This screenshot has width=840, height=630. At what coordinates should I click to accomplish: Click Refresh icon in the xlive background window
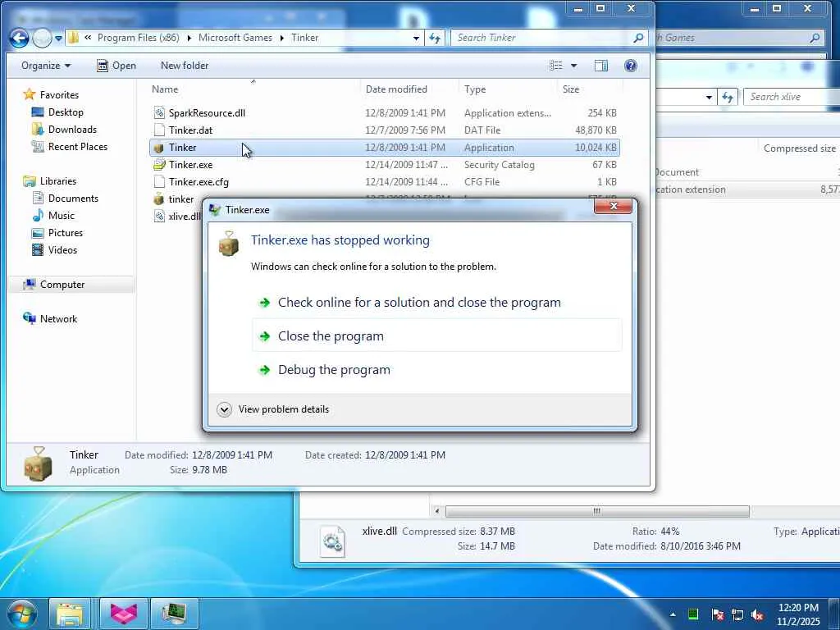pyautogui.click(x=727, y=97)
